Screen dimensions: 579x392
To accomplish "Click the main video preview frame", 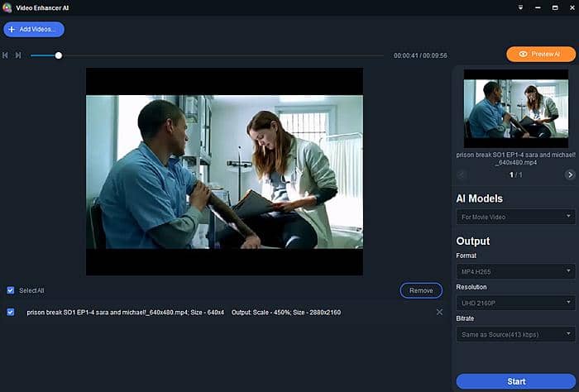I will point(224,172).
